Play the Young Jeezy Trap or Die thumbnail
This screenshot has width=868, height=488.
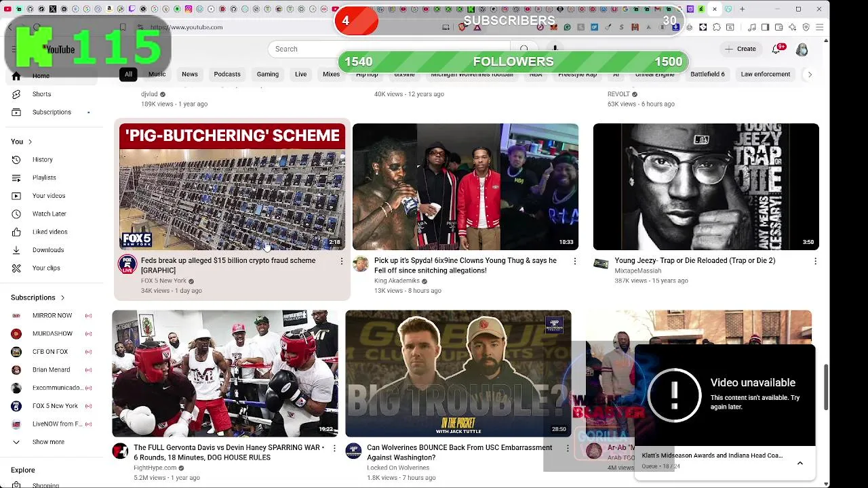tap(706, 186)
